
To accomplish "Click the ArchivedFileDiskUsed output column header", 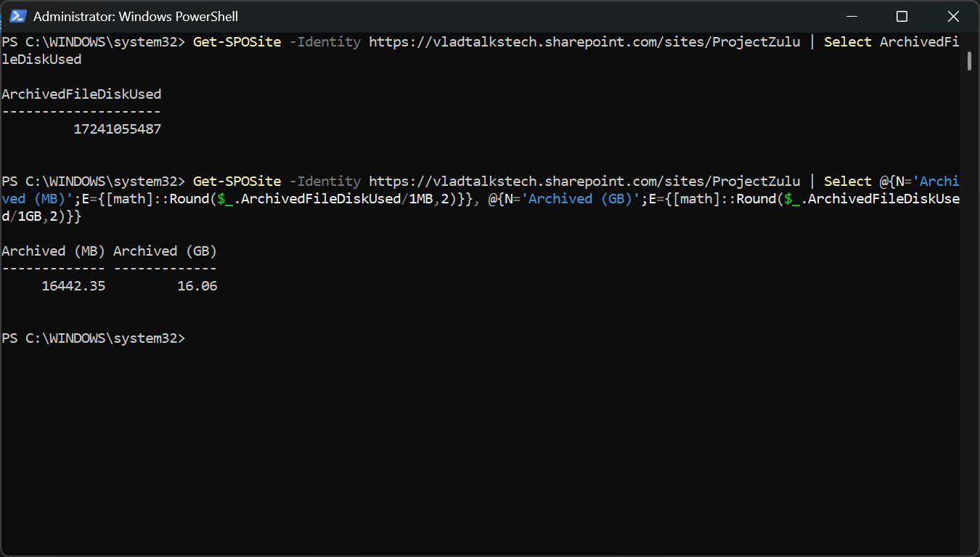I will click(81, 94).
